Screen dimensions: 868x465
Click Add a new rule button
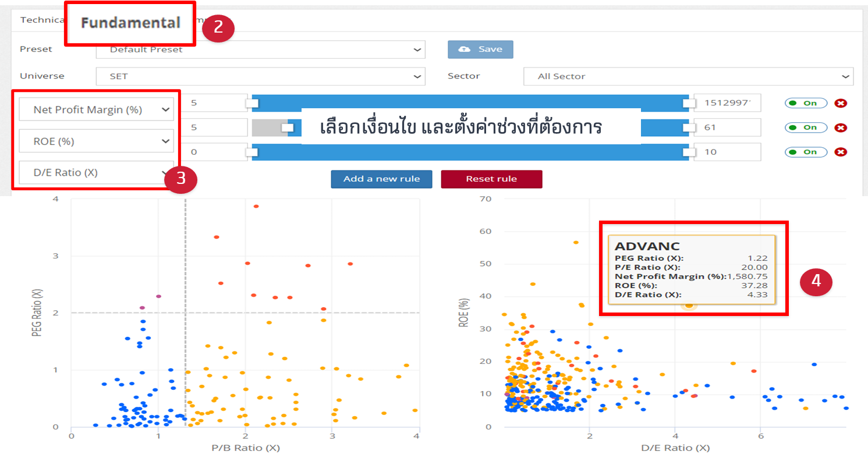(x=381, y=179)
